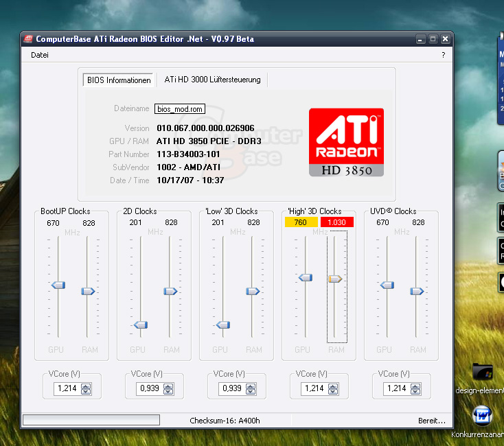Click the 'Low' 3D Clocks GPU value 201

coord(218,222)
